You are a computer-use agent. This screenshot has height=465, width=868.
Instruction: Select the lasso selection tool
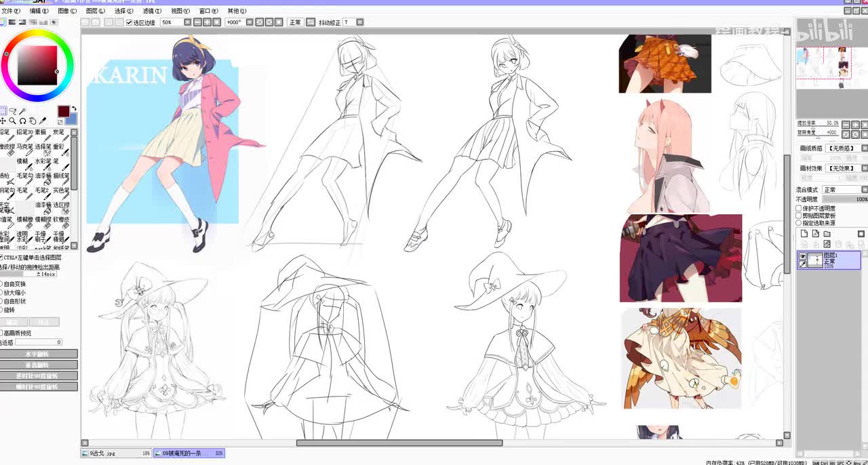[x=13, y=111]
